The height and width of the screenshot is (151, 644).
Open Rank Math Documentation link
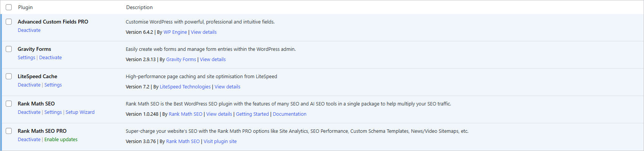pyautogui.click(x=290, y=114)
